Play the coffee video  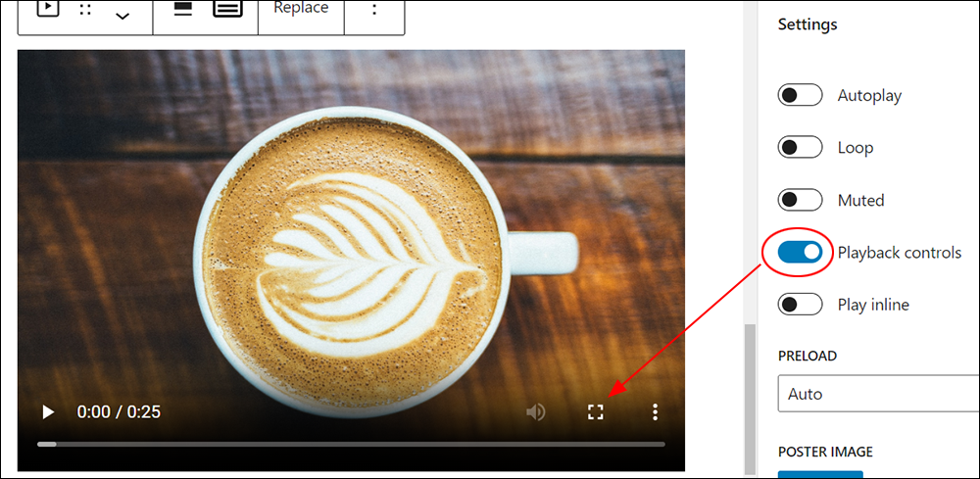[47, 412]
